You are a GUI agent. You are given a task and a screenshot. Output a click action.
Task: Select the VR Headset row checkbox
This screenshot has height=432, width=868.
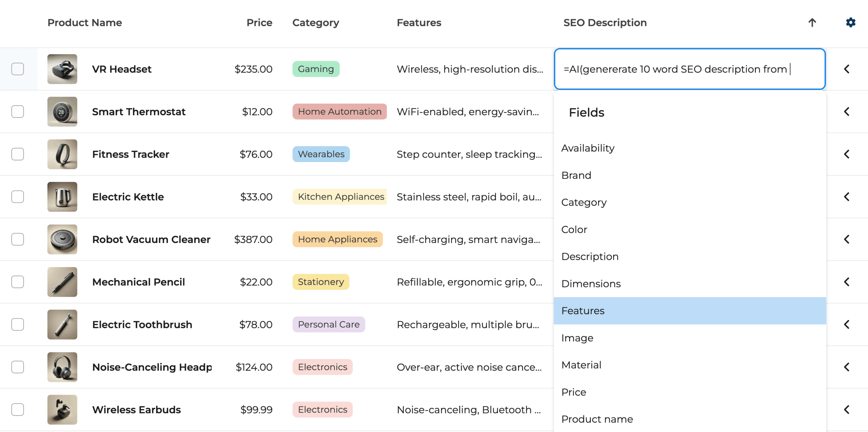coord(18,69)
